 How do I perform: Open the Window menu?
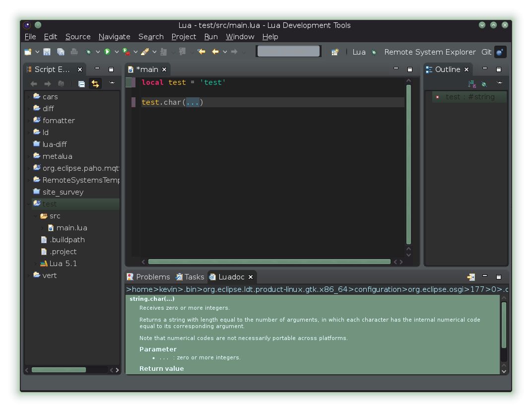tap(240, 37)
